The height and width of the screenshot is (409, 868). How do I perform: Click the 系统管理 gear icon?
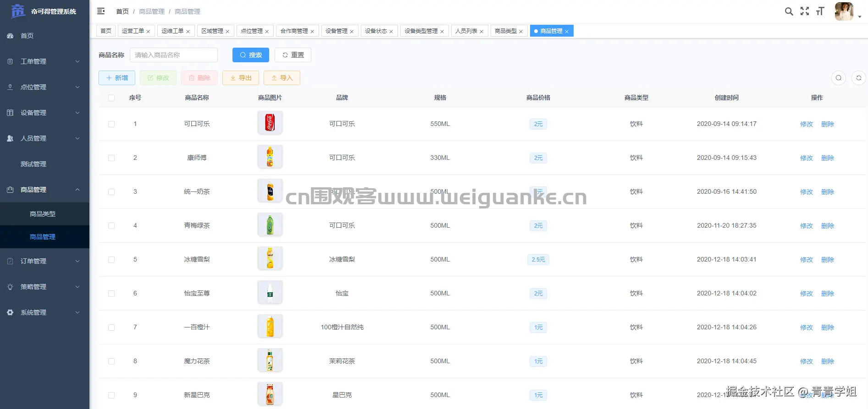tap(10, 312)
